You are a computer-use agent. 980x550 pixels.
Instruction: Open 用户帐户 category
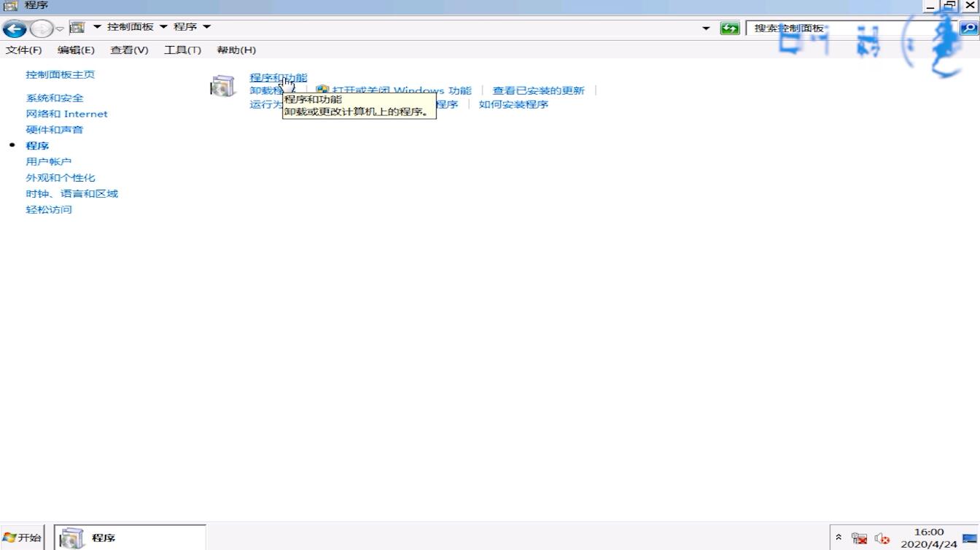tap(49, 162)
